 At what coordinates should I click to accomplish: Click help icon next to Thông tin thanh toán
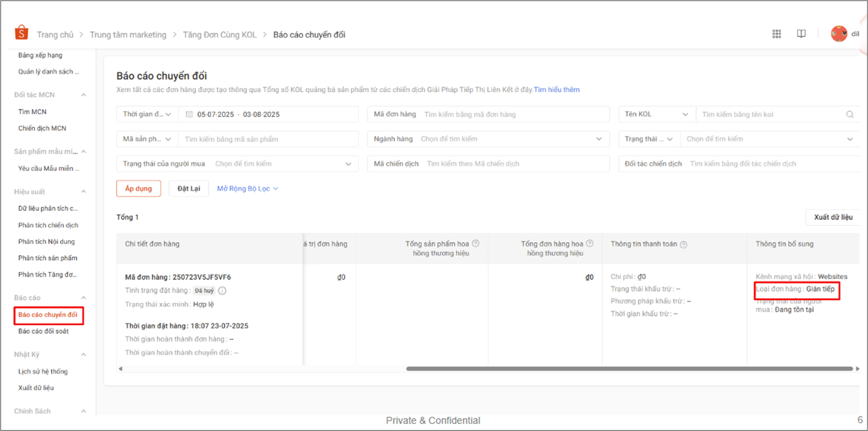click(x=683, y=244)
